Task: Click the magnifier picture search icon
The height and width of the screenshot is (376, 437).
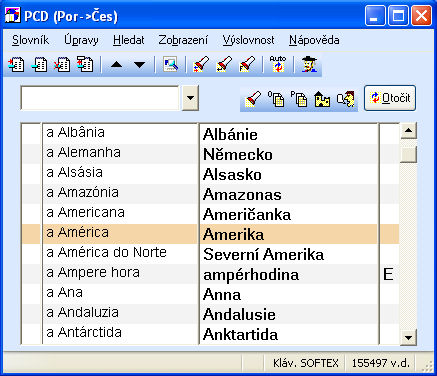Action: (x=170, y=64)
